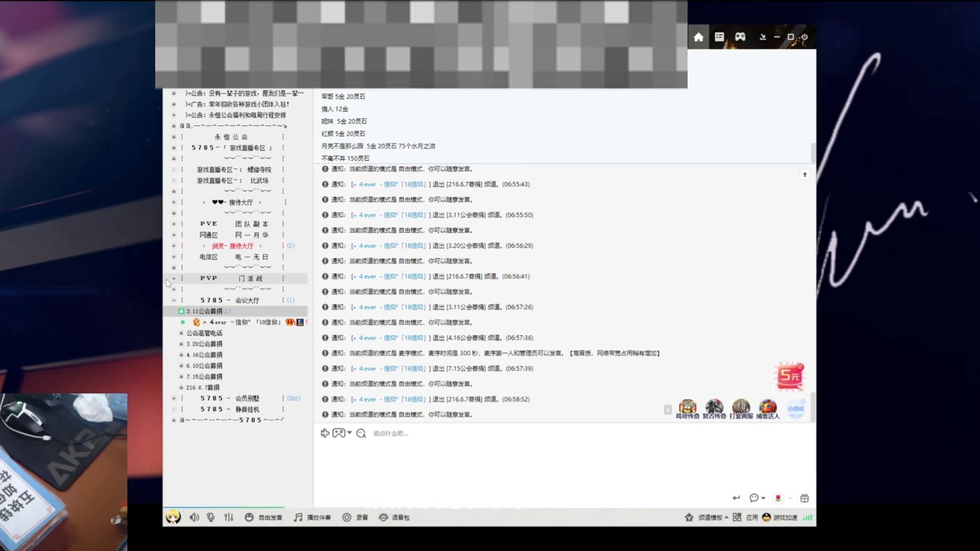This screenshot has width=980, height=551.
Task: Click the scroll-up arrow button in the chat log
Action: (x=805, y=175)
